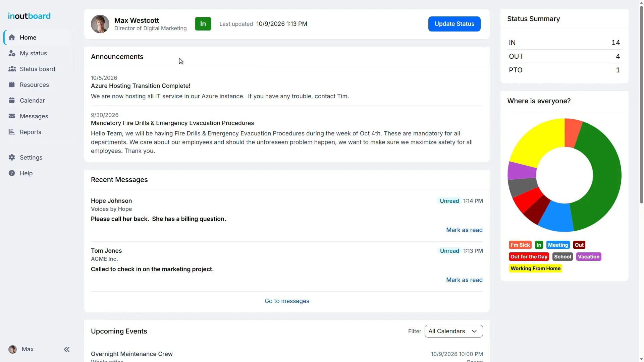
Task: Click the Calendar icon in sidebar
Action: (12, 101)
